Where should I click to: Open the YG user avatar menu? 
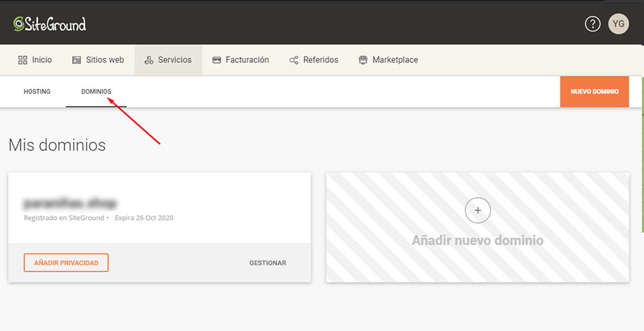pos(618,24)
